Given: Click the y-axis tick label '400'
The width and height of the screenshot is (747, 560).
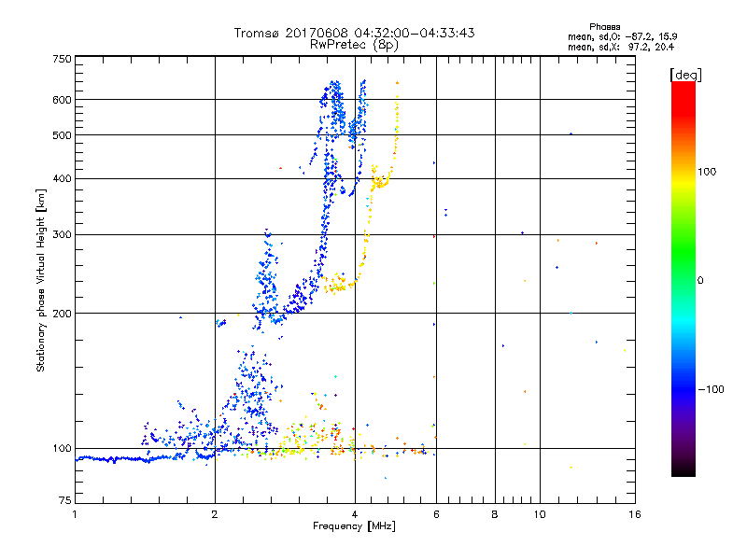Looking at the screenshot, I should coord(63,179).
